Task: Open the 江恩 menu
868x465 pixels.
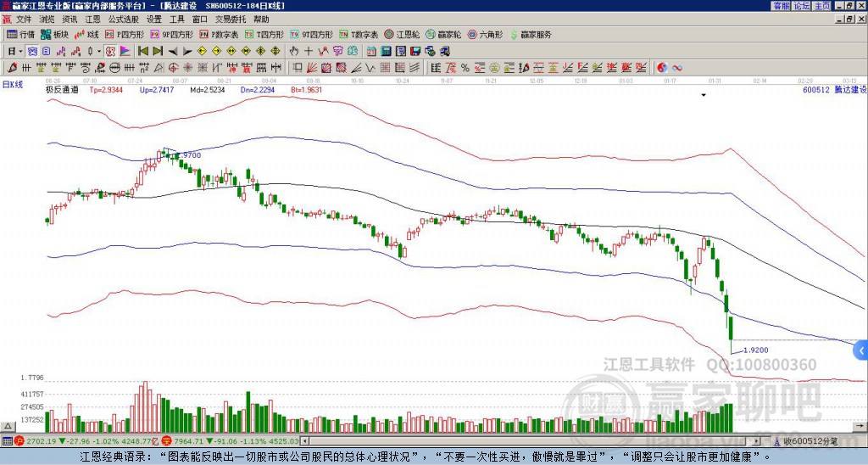Action: pyautogui.click(x=92, y=20)
